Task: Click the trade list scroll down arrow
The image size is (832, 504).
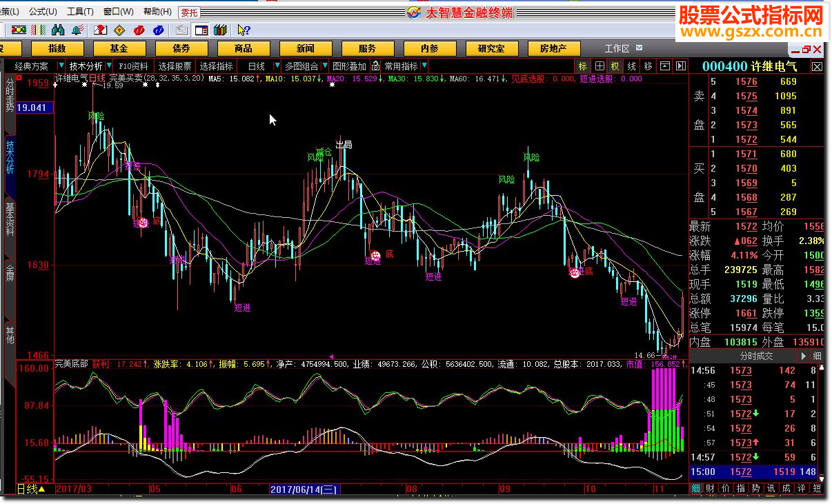Action: pos(822,478)
